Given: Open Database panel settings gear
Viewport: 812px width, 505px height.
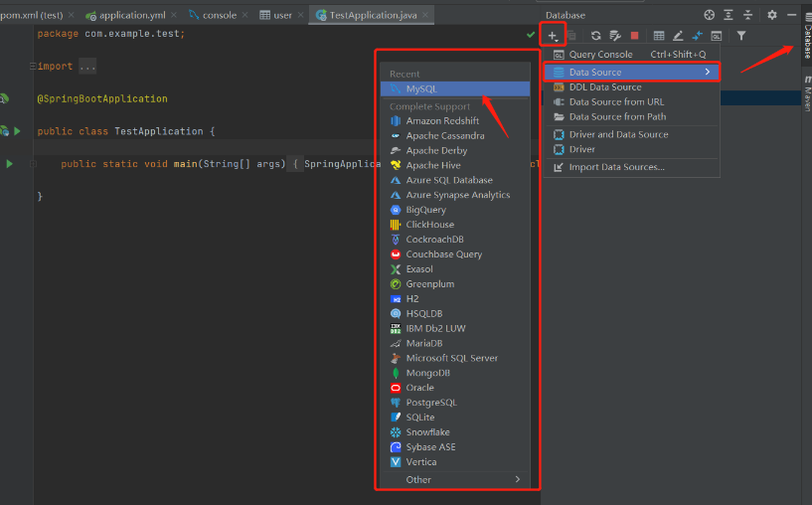Looking at the screenshot, I should point(772,15).
